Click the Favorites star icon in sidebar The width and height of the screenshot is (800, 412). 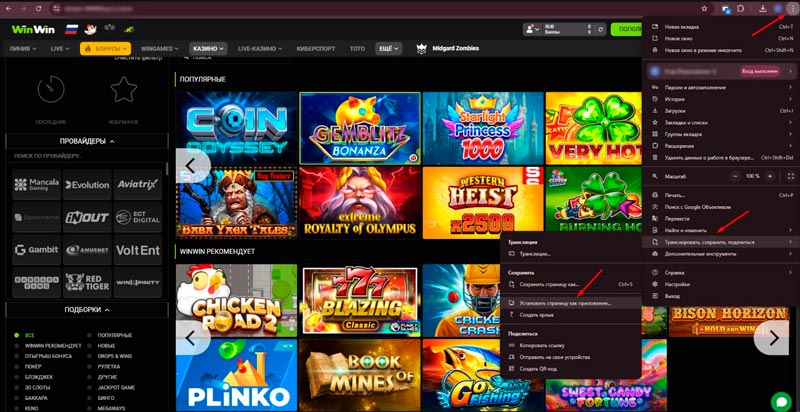[123, 90]
